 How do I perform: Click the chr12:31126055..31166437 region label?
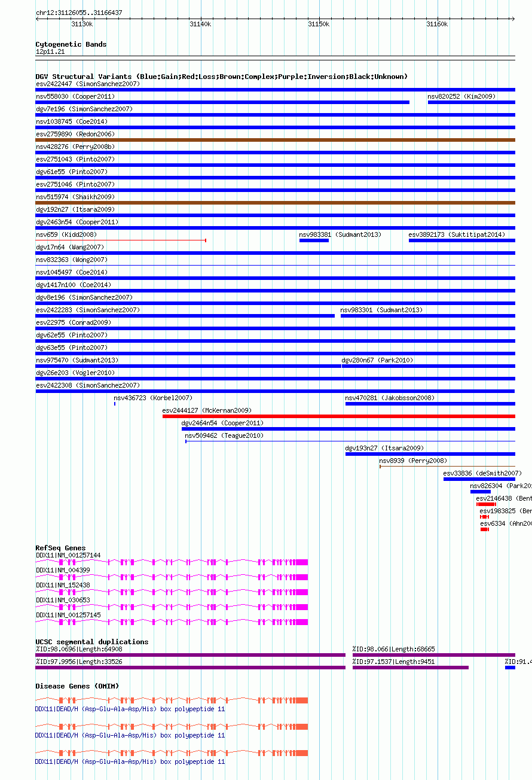(x=79, y=13)
